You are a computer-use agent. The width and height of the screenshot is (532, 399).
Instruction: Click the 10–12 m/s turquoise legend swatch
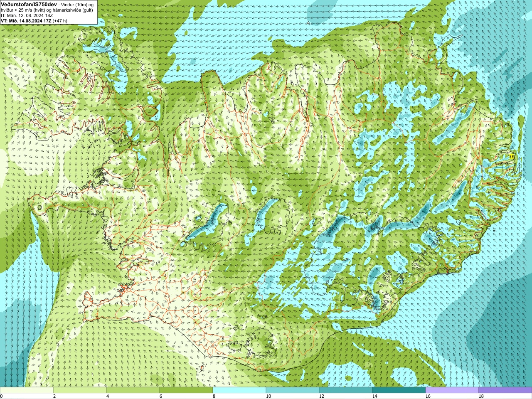point(293,390)
